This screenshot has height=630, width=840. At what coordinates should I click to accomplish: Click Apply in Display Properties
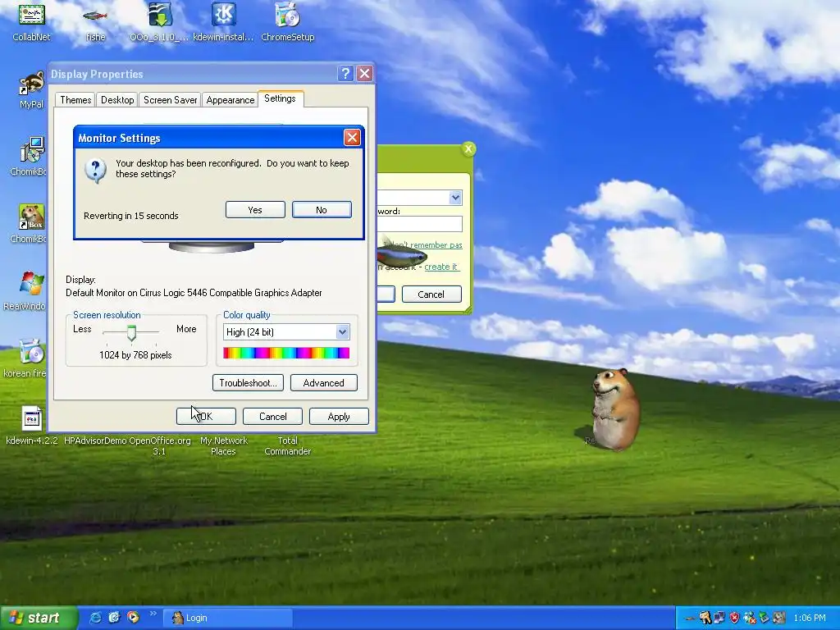pos(339,417)
